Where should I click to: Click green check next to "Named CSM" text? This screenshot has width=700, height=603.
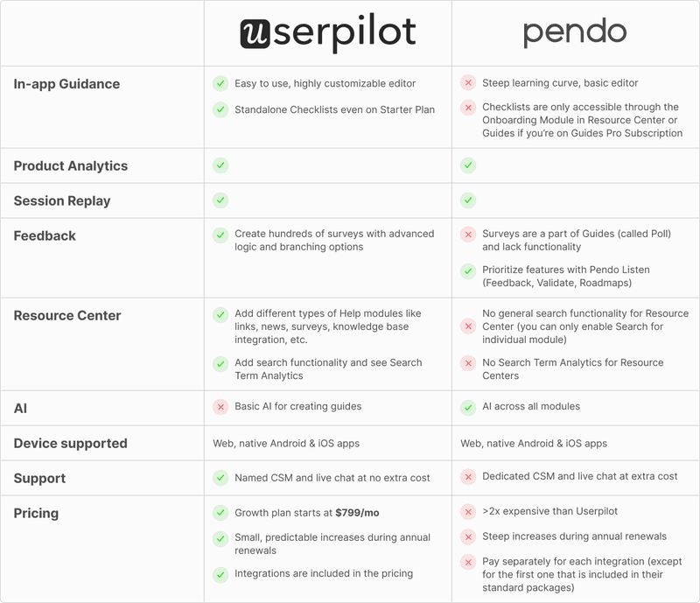tap(220, 478)
